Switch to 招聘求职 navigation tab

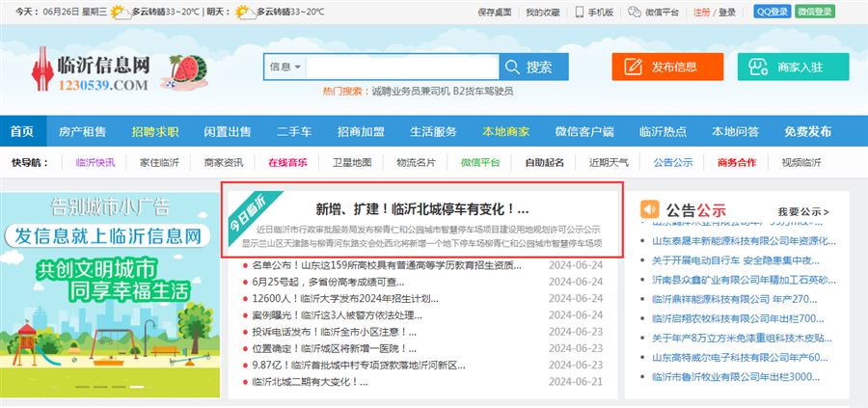pyautogui.click(x=155, y=131)
